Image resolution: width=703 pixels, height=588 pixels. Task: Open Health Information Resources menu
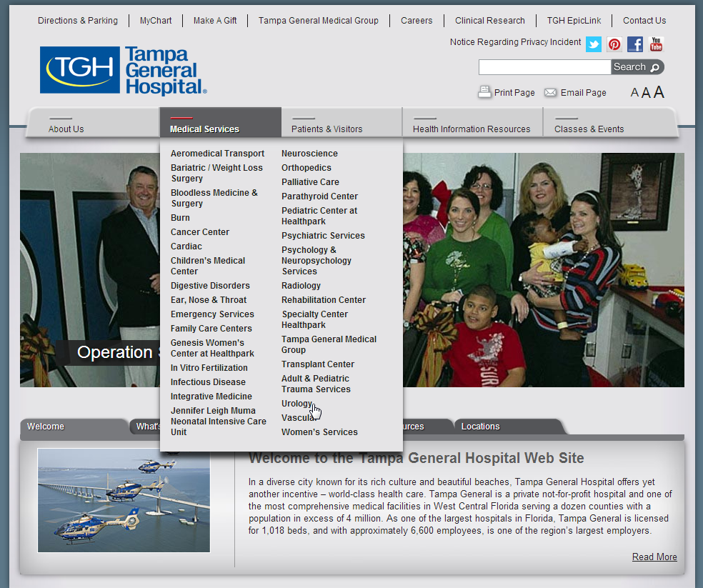click(472, 129)
